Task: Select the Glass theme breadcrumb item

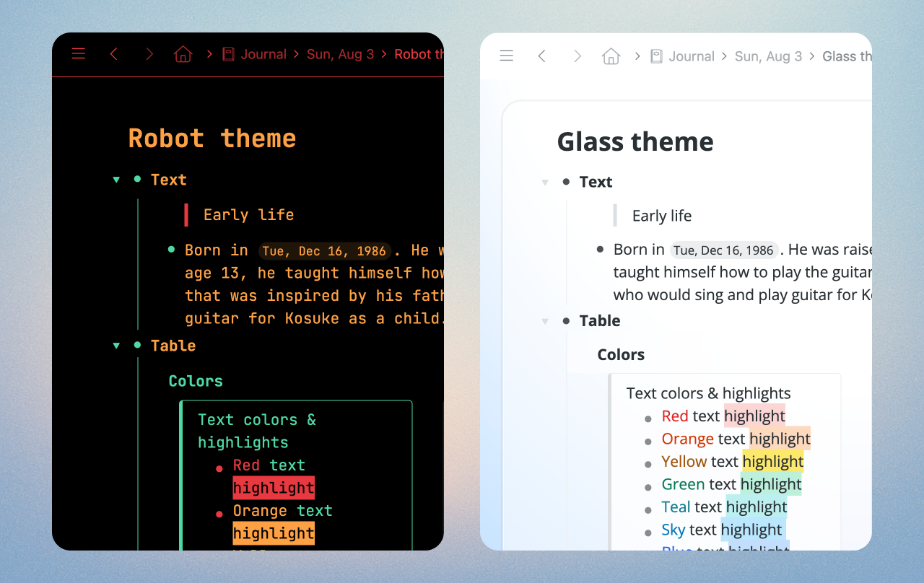Action: [847, 56]
